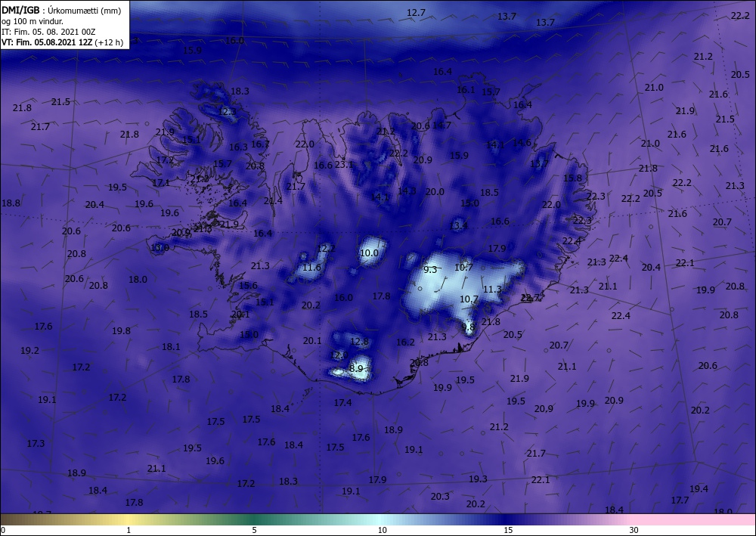Viewport: 756px width, 536px height.
Task: Click the '1' label on the color legend
Action: [129, 530]
